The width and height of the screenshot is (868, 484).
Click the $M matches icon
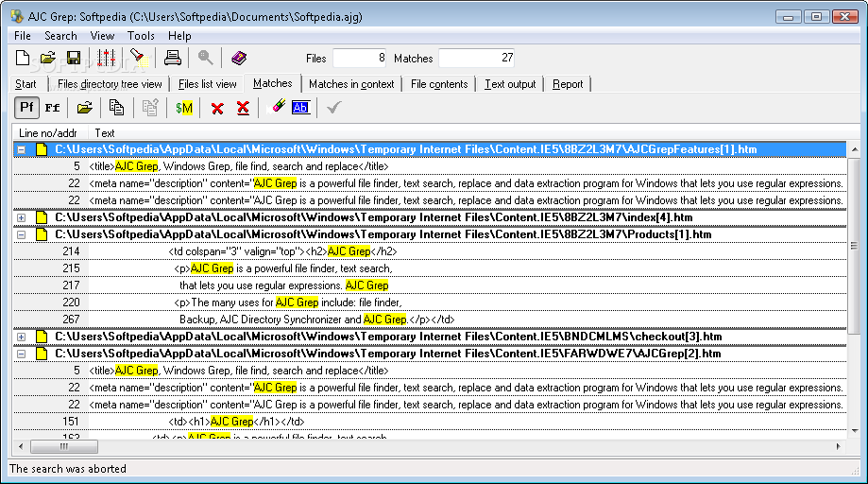[x=184, y=108]
